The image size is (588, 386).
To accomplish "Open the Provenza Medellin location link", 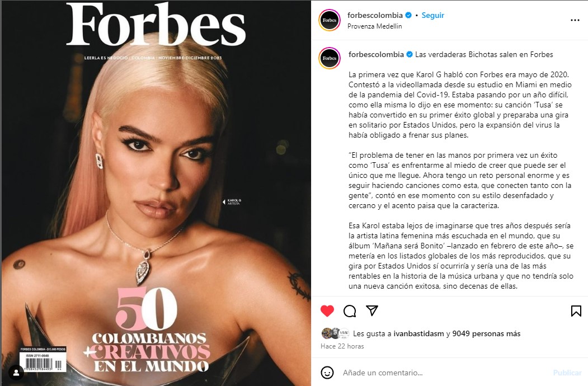I will [375, 26].
